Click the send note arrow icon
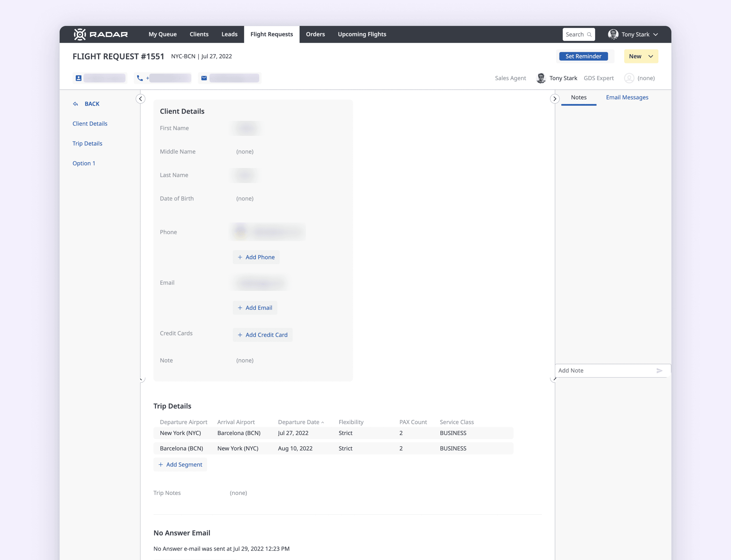Viewport: 731px width, 560px height. [x=659, y=371]
